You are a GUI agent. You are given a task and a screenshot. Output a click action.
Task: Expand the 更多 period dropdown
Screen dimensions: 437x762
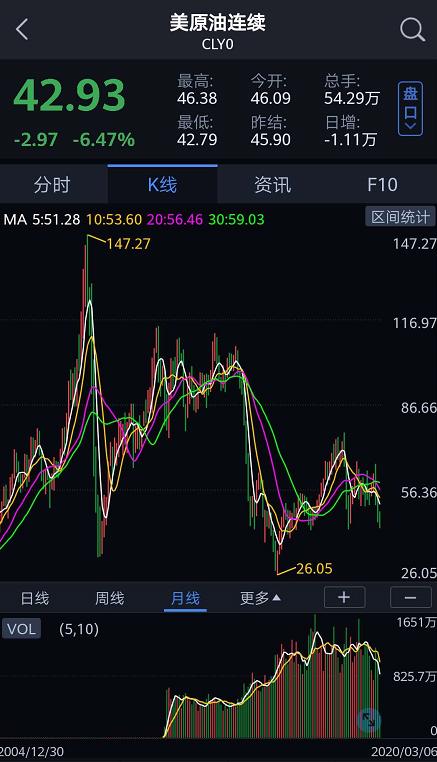[260, 598]
